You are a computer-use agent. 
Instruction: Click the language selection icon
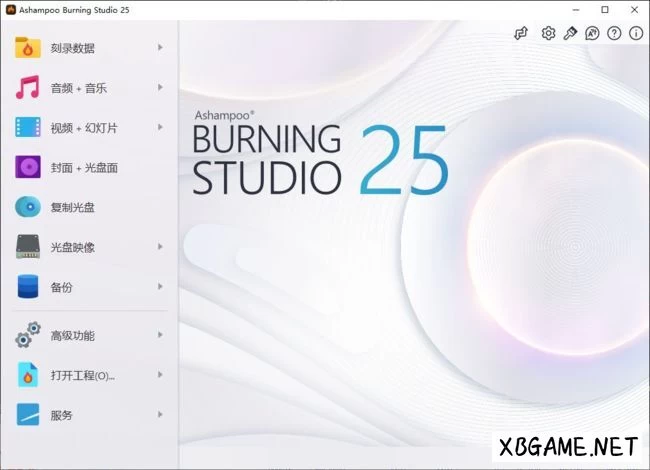tap(592, 33)
